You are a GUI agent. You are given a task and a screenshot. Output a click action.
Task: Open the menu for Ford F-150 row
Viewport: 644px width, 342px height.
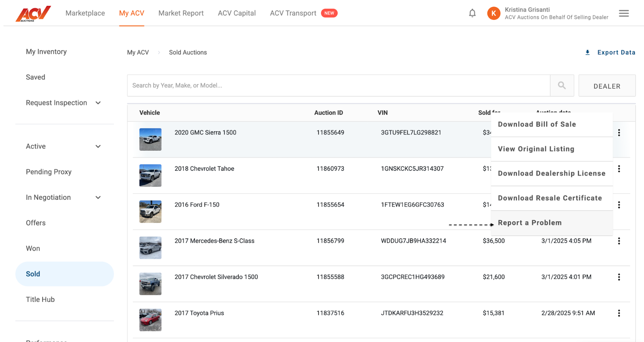click(x=619, y=205)
